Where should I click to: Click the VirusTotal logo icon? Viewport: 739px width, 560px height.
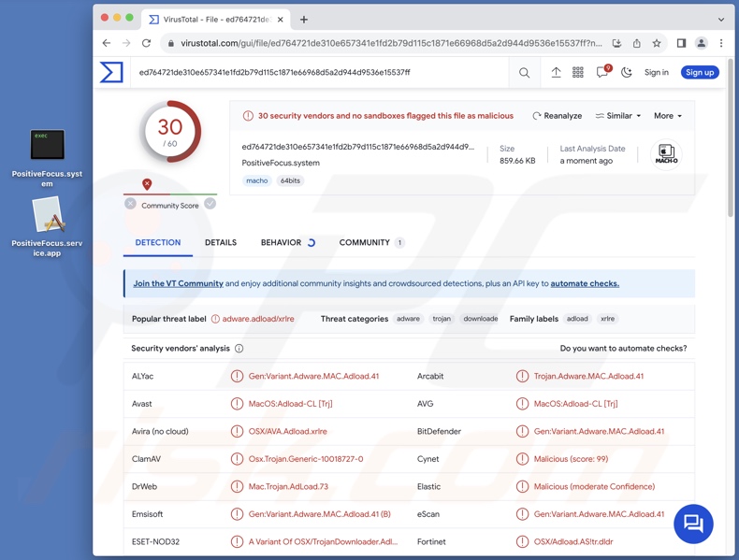[111, 72]
